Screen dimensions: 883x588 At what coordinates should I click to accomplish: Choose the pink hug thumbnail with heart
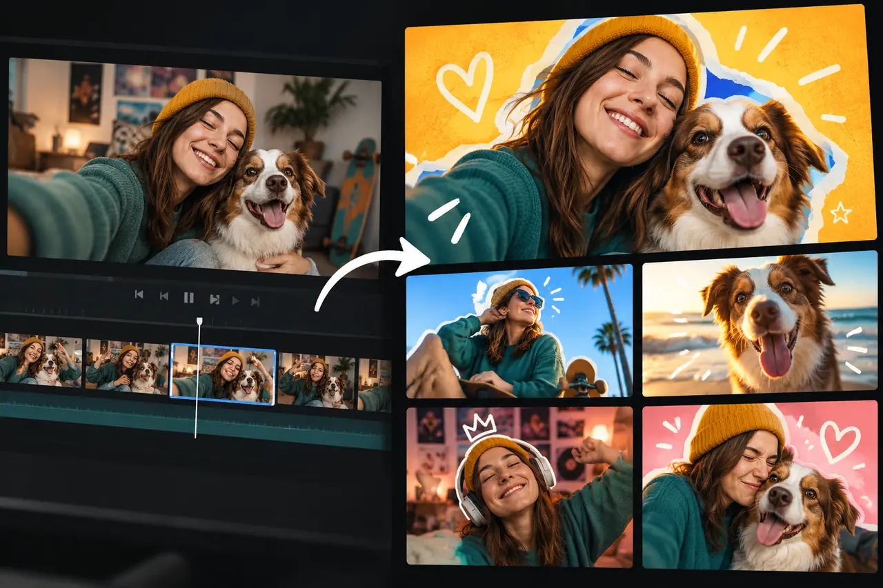760,487
